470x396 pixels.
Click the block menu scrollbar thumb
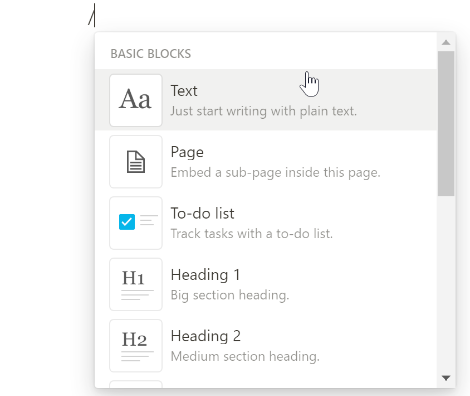[x=446, y=123]
